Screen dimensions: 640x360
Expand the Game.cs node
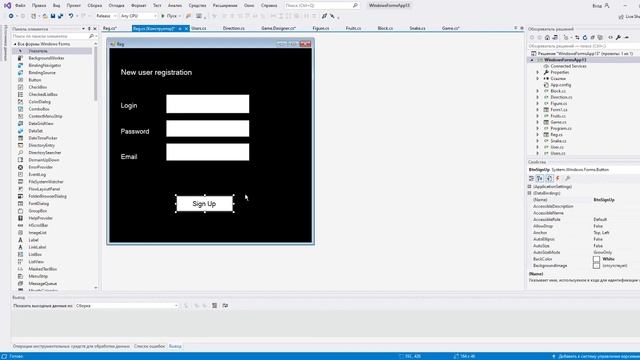pyautogui.click(x=538, y=122)
